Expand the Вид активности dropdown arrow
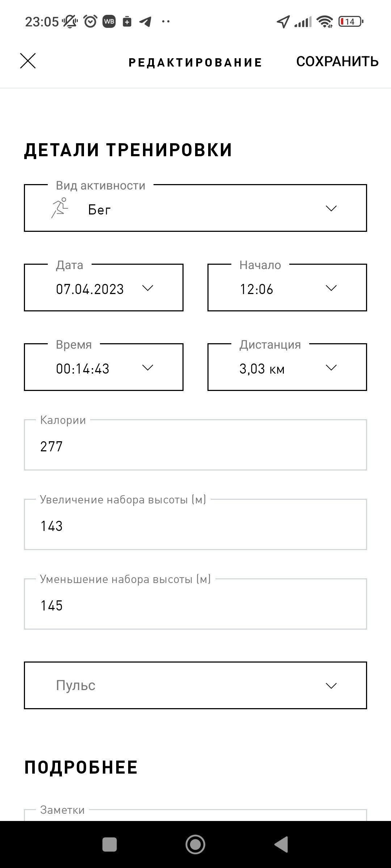 (x=331, y=208)
